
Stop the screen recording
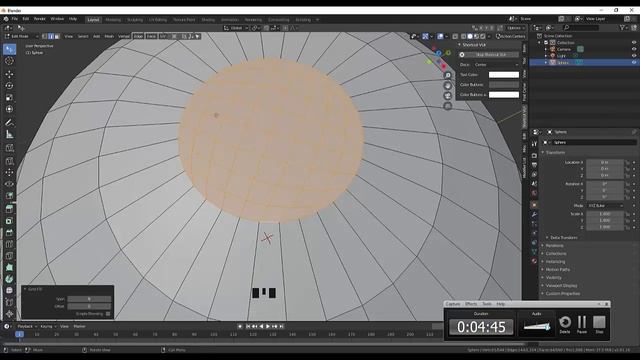(599, 324)
